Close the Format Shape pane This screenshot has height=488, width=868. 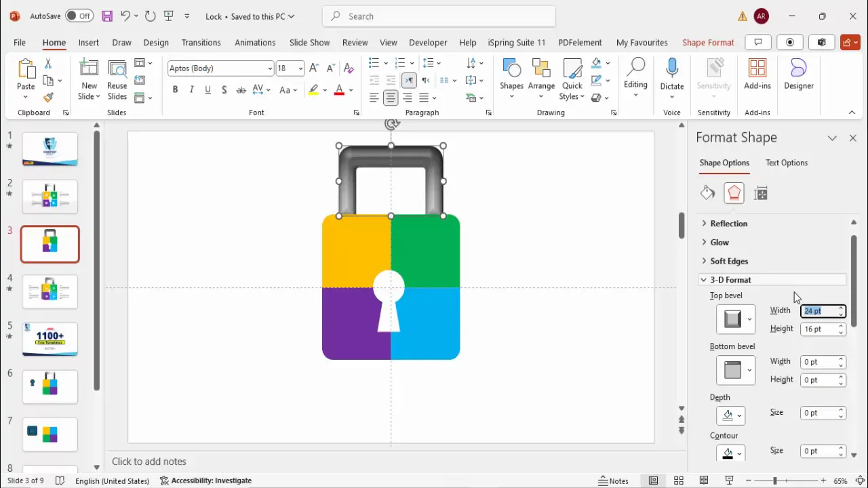pos(853,138)
